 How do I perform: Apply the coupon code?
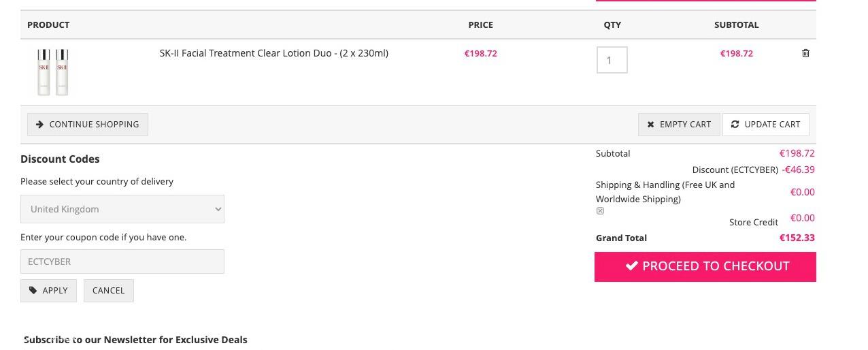[x=48, y=290]
